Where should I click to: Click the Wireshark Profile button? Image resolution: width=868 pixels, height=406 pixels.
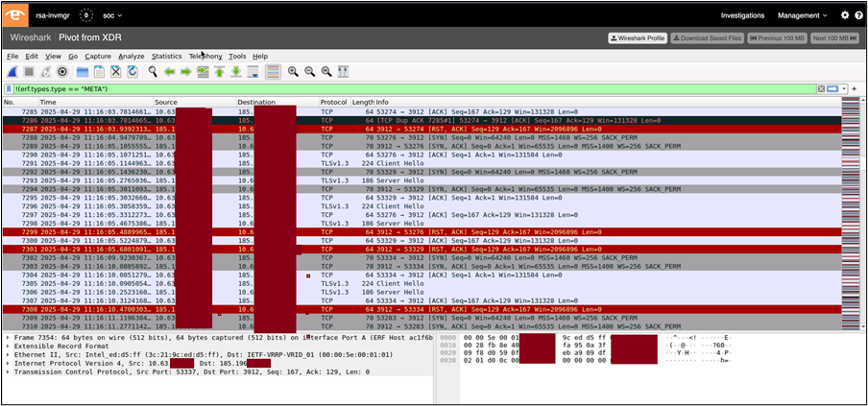click(638, 38)
